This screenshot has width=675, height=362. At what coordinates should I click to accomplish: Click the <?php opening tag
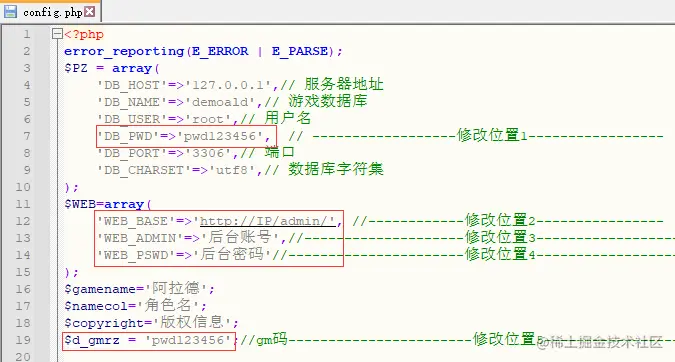(84, 34)
